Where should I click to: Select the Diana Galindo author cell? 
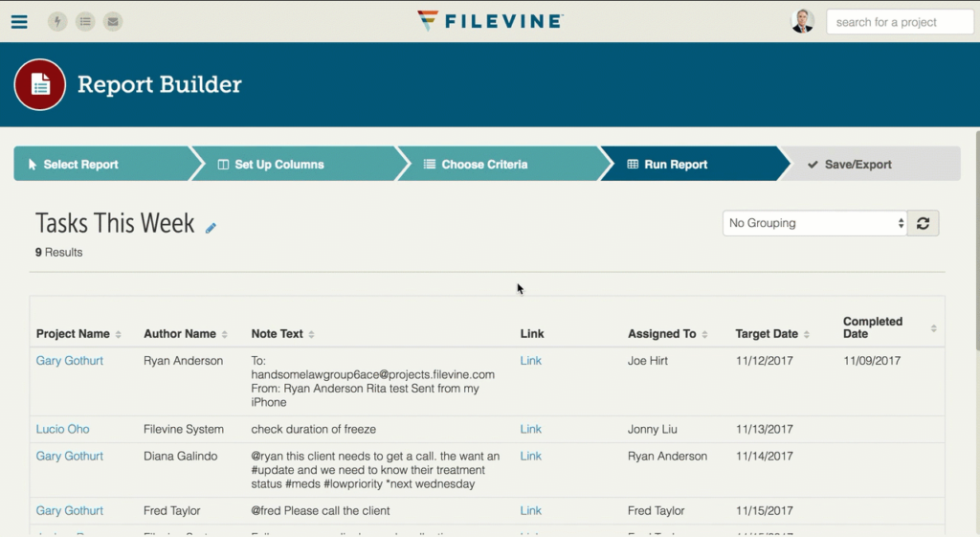pyautogui.click(x=180, y=457)
